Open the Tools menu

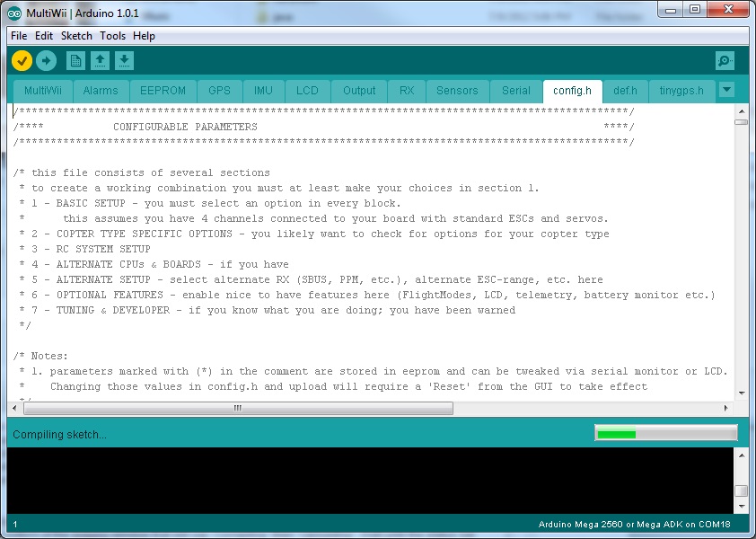pyautogui.click(x=112, y=36)
